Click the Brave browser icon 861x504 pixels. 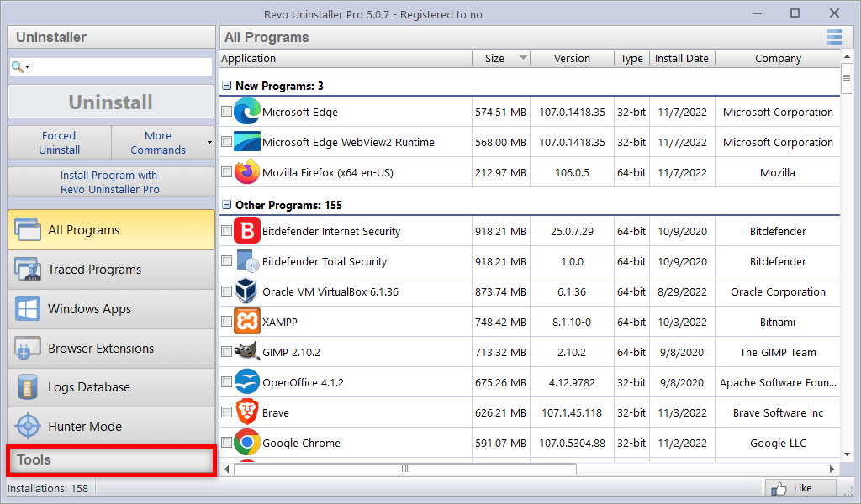tap(247, 412)
